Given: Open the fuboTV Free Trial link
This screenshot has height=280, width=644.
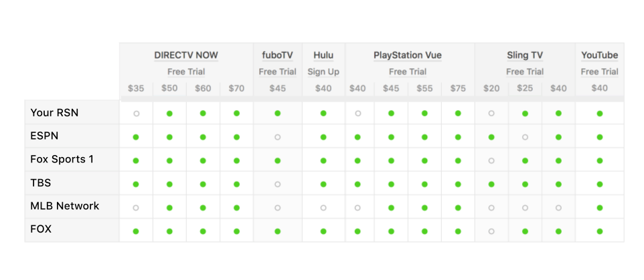Looking at the screenshot, I should [x=277, y=72].
